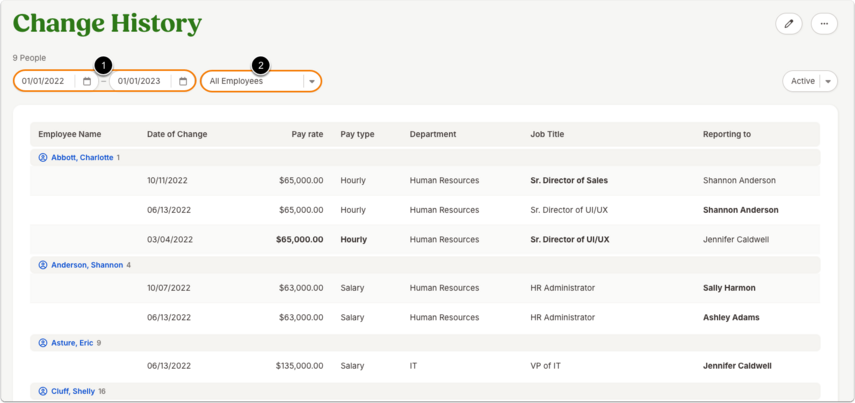Open Asture, Eric employee link
The width and height of the screenshot is (855, 403).
click(x=72, y=343)
